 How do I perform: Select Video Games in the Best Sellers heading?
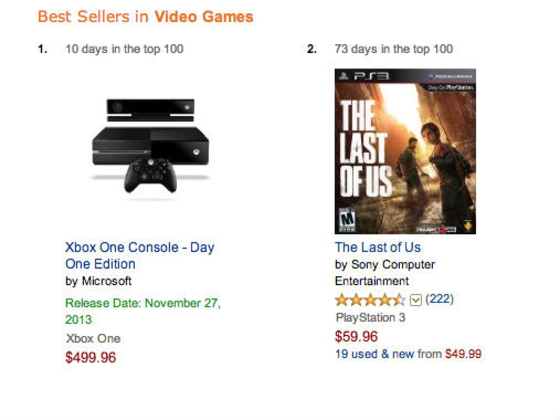click(204, 17)
